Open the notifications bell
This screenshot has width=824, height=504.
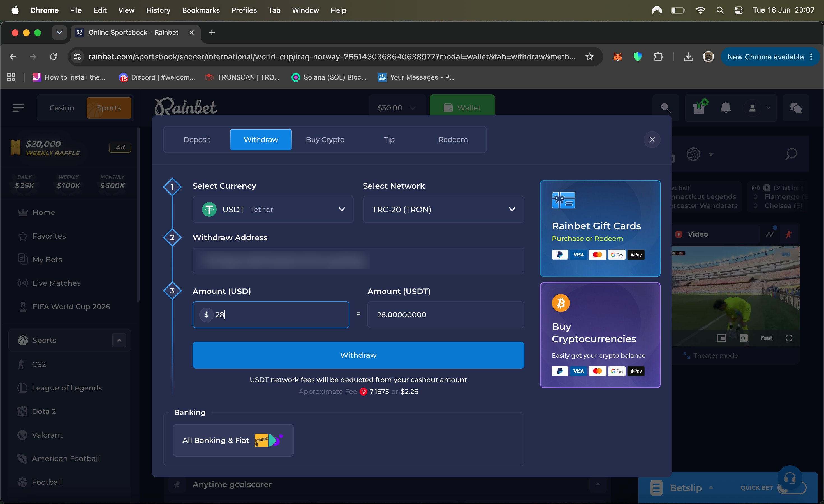pyautogui.click(x=725, y=108)
